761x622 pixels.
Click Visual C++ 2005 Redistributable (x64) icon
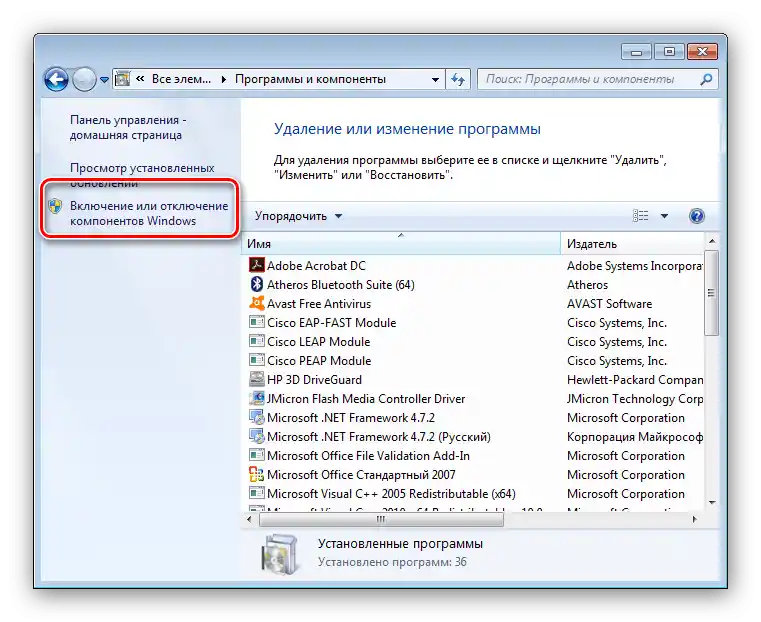tap(256, 493)
